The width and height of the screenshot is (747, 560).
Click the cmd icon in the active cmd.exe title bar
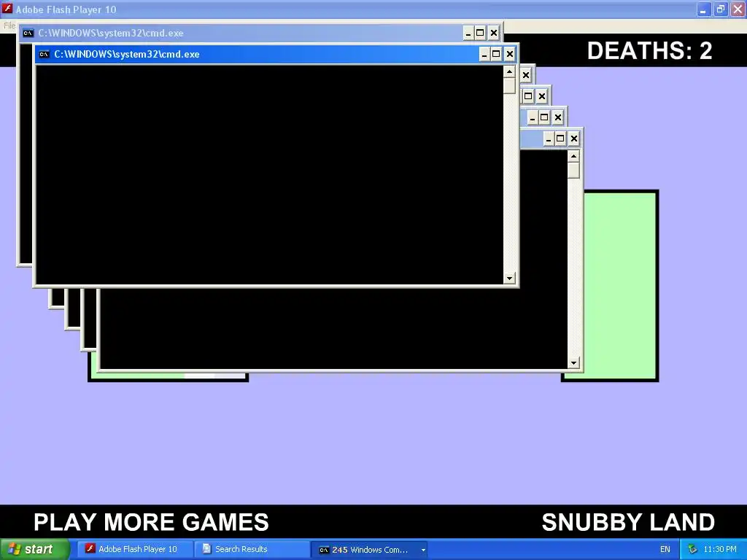point(44,54)
